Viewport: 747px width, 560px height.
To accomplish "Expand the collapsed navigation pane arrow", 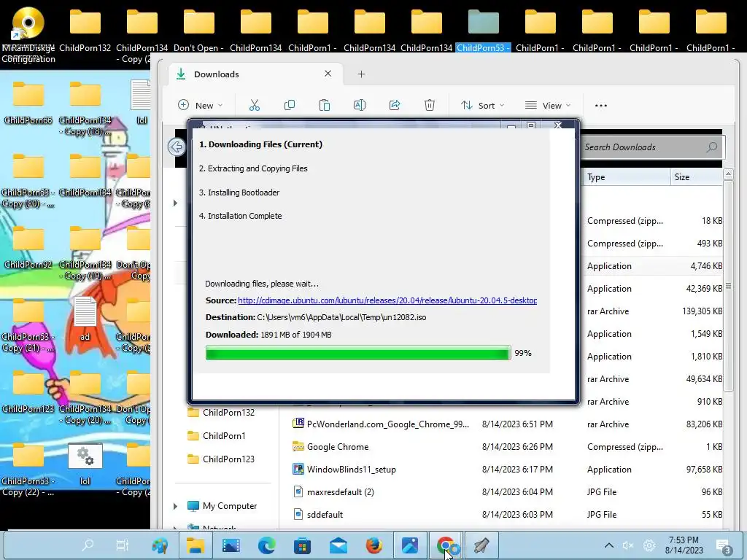I will [x=175, y=203].
